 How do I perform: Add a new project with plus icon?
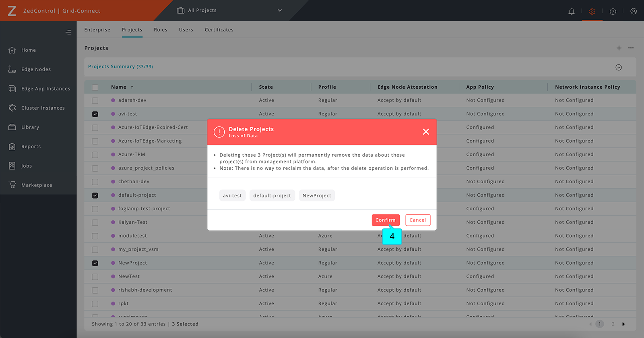coord(619,48)
